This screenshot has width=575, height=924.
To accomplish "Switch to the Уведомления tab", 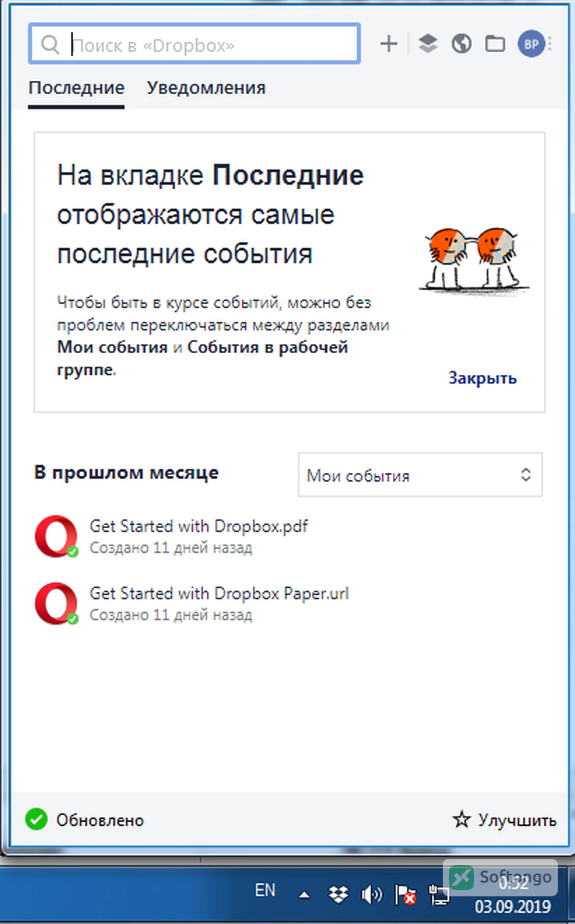I will pos(206,88).
